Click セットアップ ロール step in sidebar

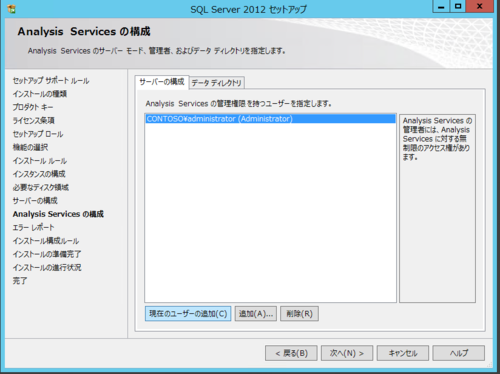pos(38,134)
